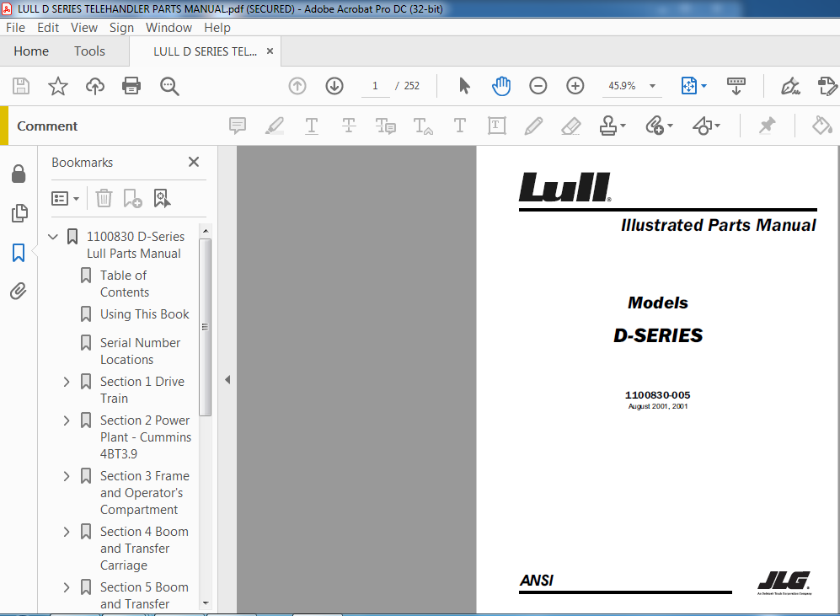840x616 pixels.
Task: Click the bookmarks panel scroll down arrow
Action: [x=206, y=603]
